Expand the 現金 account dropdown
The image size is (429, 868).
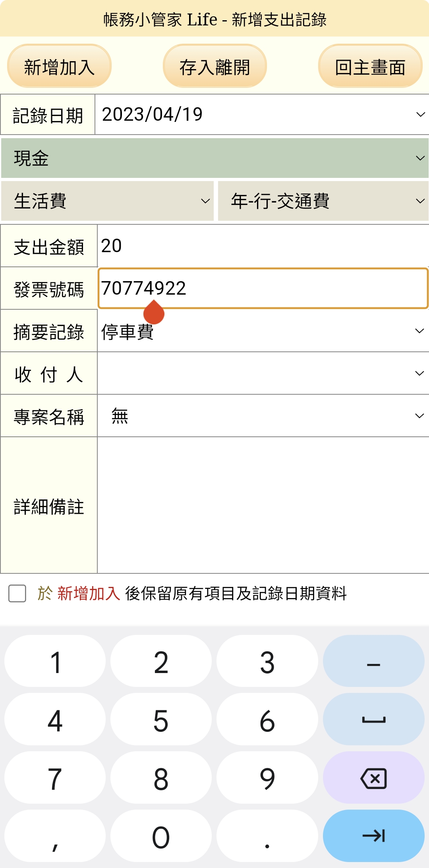click(x=215, y=158)
